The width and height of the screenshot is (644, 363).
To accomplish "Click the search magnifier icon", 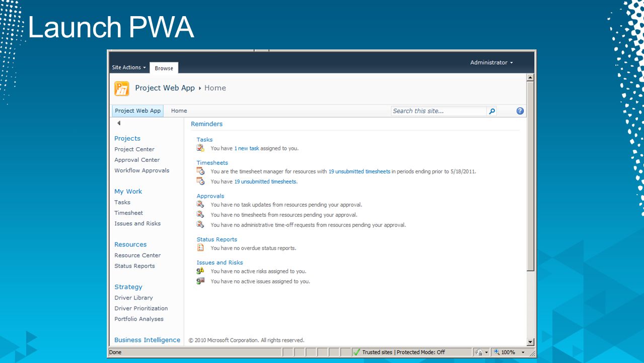I will 492,111.
